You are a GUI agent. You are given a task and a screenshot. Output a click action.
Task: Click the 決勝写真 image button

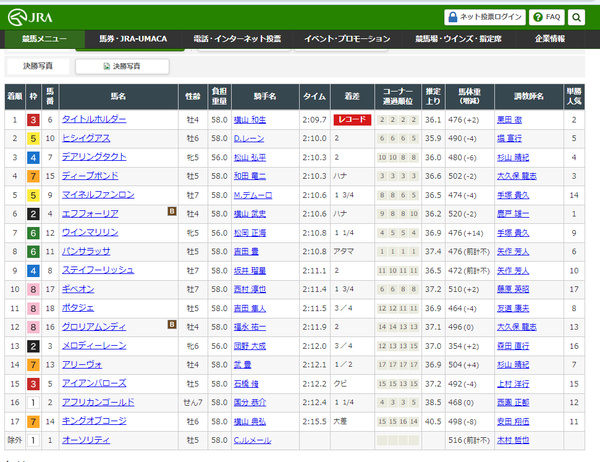click(x=122, y=66)
